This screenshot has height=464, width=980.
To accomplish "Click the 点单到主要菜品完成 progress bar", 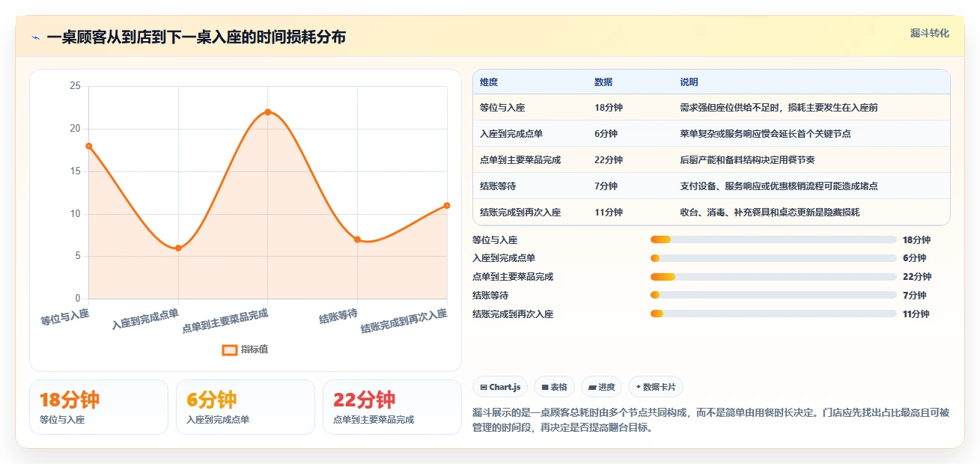I will pos(773,277).
